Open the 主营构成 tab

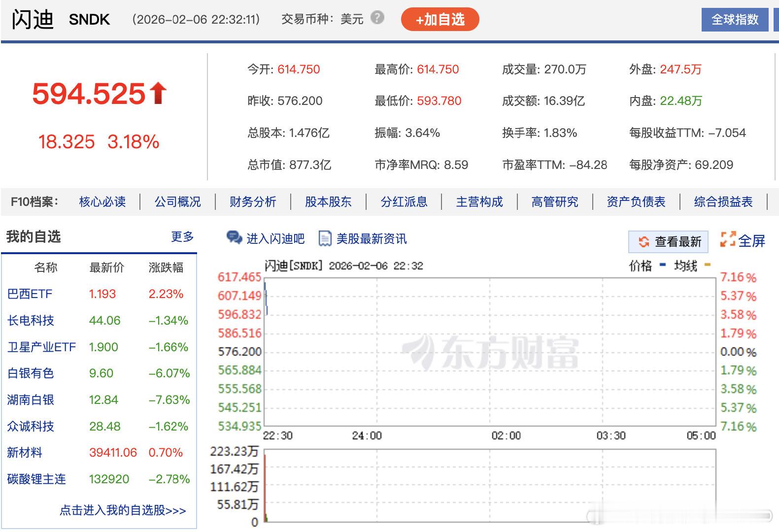coord(479,201)
